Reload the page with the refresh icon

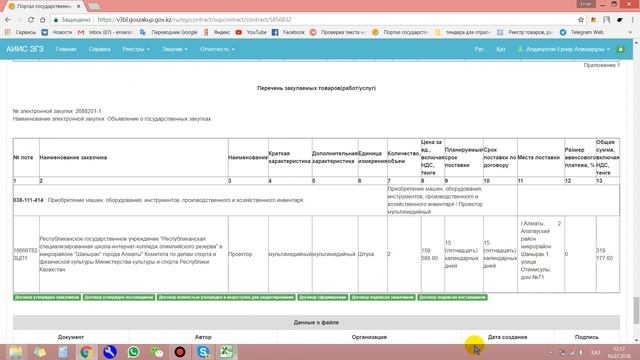31,20
